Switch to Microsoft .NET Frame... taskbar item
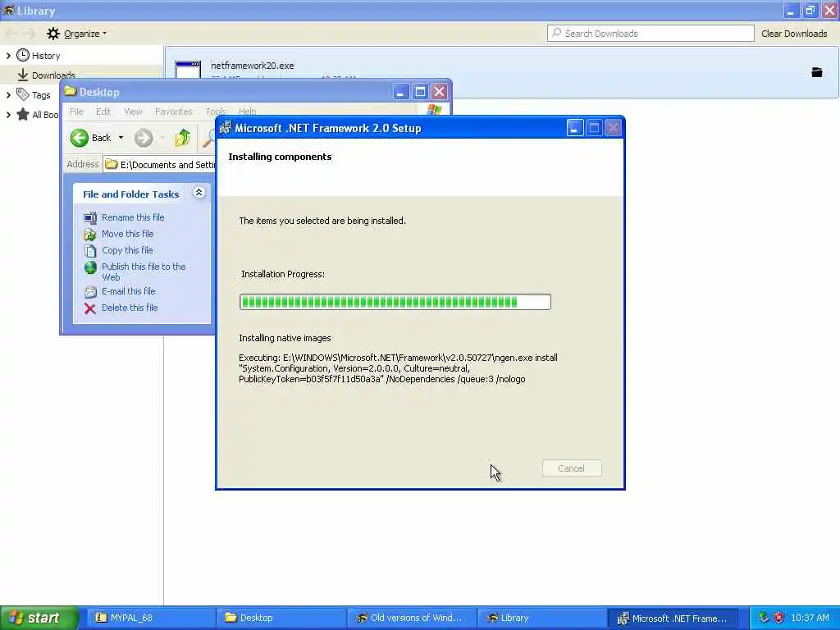Image resolution: width=840 pixels, height=630 pixels. click(673, 618)
